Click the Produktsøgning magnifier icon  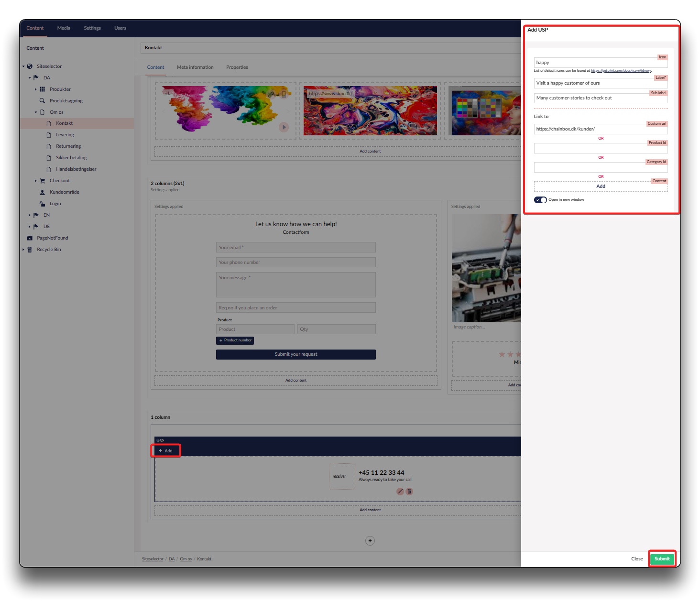[x=42, y=101]
